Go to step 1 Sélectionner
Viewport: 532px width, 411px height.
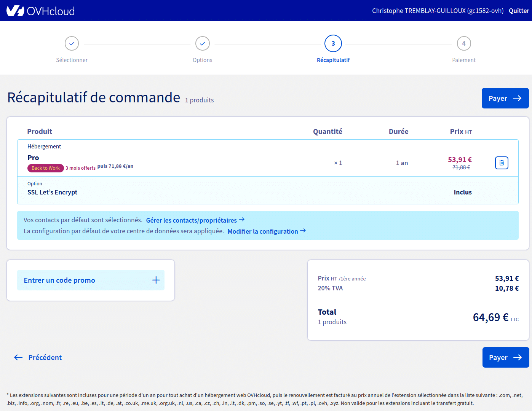click(72, 49)
